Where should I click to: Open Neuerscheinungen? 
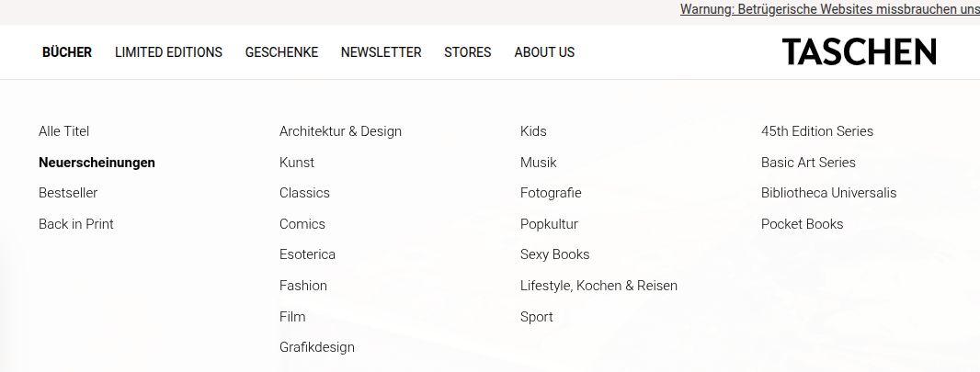click(x=97, y=163)
